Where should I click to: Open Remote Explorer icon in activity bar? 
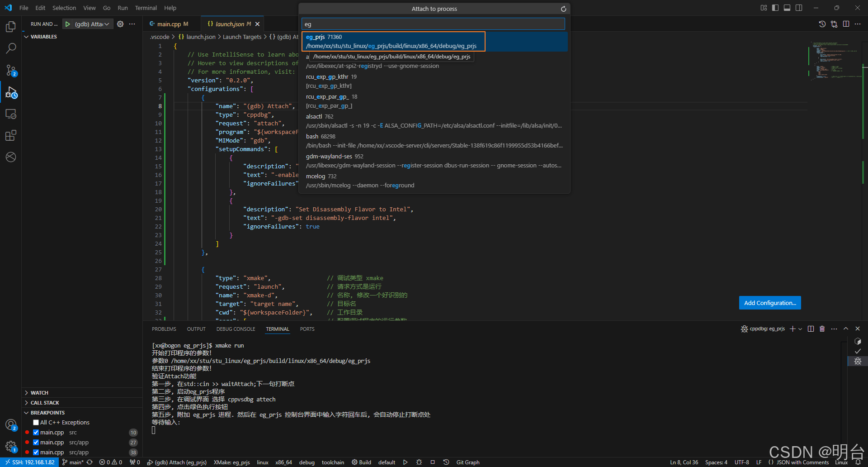(11, 114)
